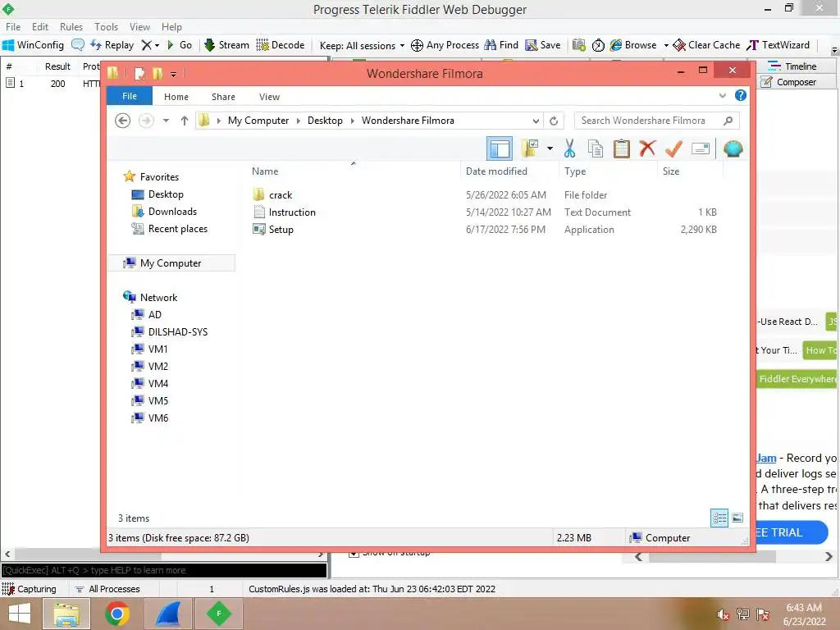Select the crack folder
The height and width of the screenshot is (630, 840).
(281, 195)
